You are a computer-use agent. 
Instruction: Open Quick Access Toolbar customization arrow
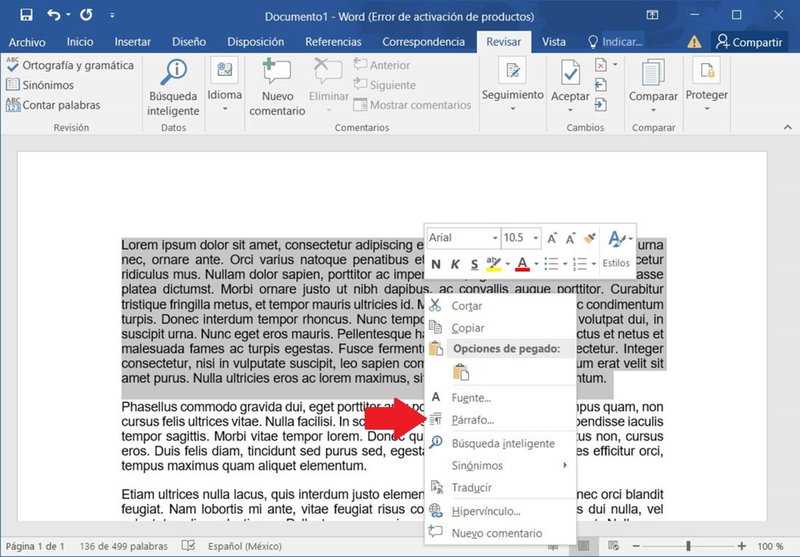[x=112, y=16]
